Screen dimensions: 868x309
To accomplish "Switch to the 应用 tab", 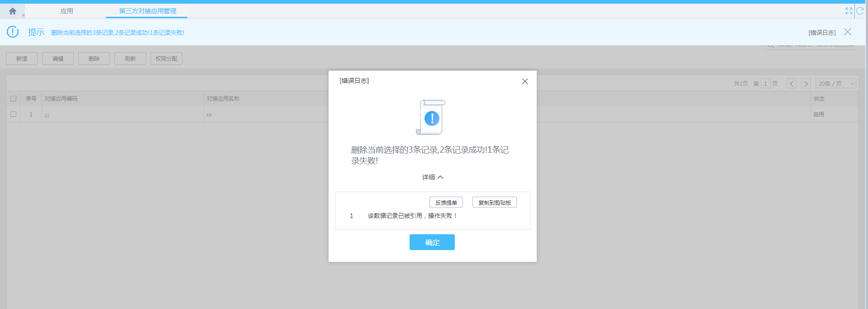I will coord(67,11).
